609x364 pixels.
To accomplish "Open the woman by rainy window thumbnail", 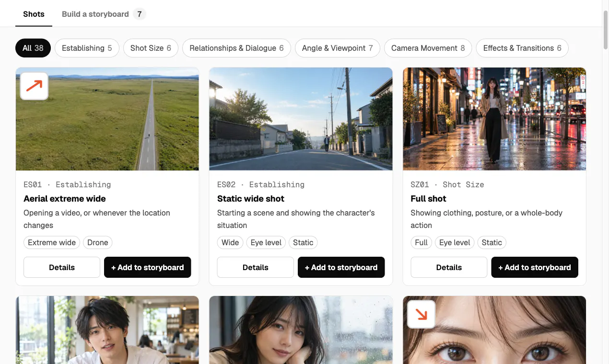I will click(x=301, y=330).
